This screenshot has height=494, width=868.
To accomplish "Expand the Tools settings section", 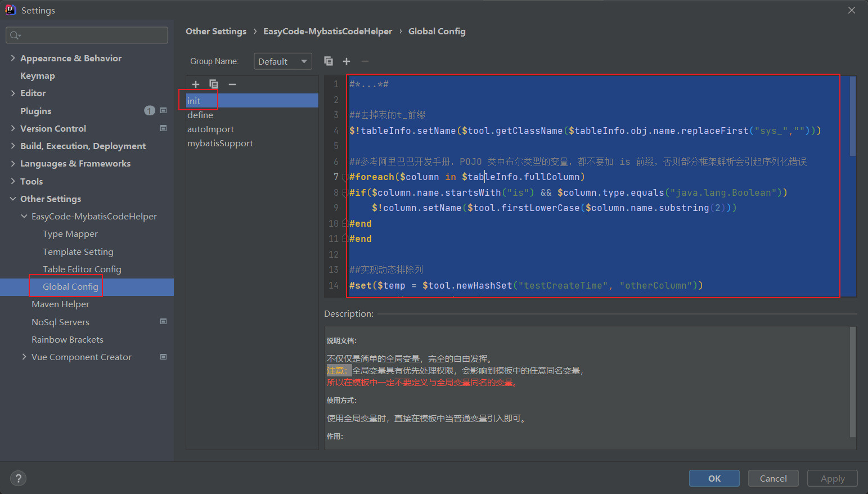I will [x=13, y=181].
